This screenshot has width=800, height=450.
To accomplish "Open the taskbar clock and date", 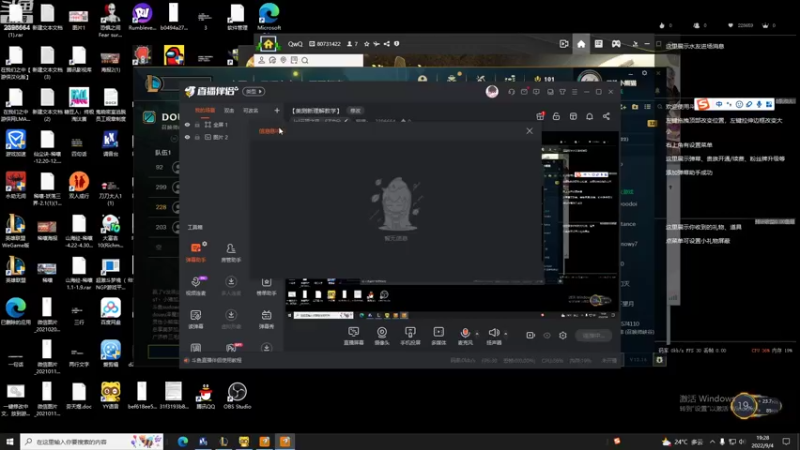I will [763, 441].
